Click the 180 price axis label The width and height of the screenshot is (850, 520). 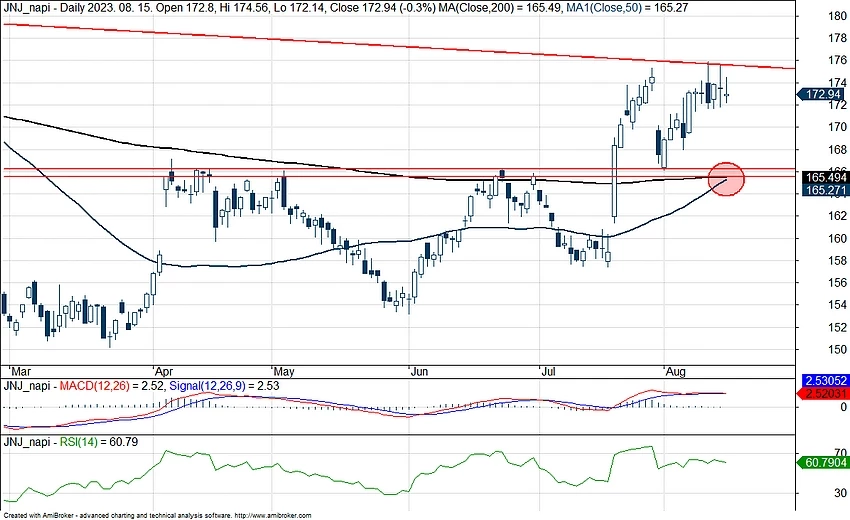838,16
